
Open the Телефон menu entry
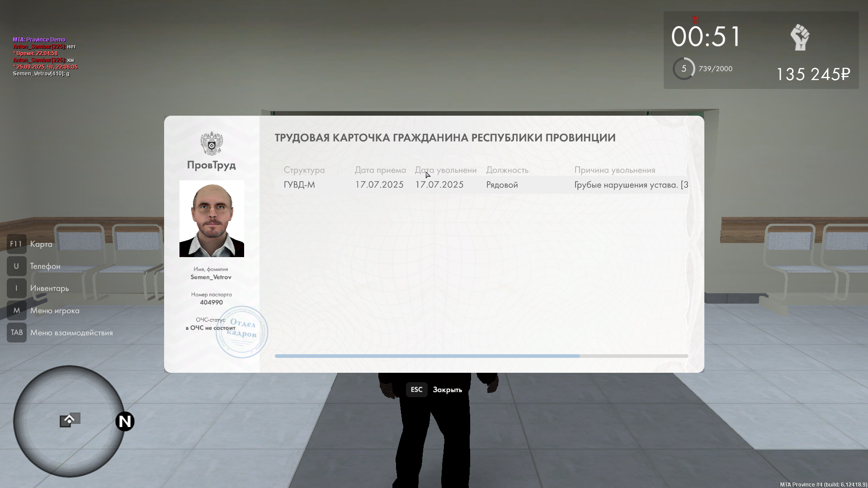pos(45,266)
